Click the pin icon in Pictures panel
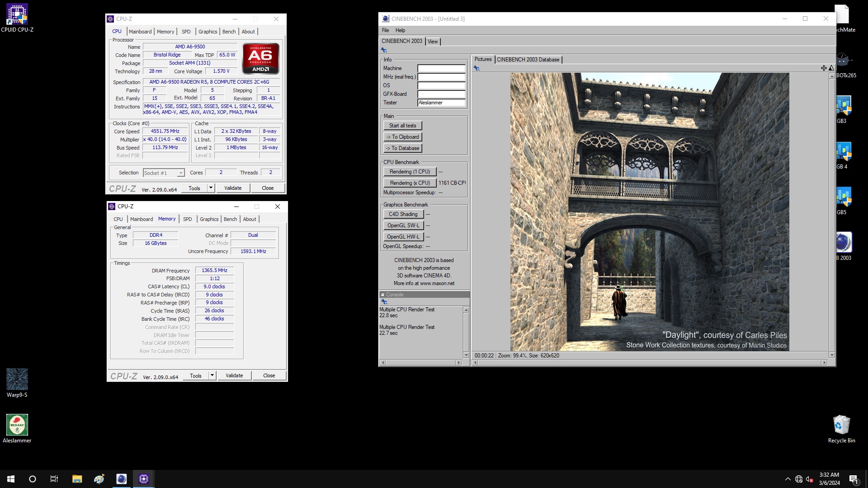This screenshot has width=868, height=488. click(x=476, y=68)
